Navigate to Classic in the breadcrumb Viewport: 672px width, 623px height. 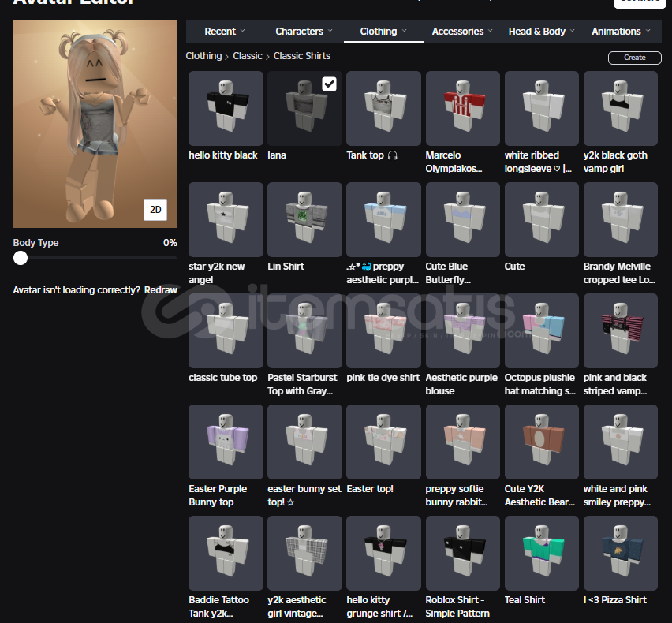click(248, 56)
